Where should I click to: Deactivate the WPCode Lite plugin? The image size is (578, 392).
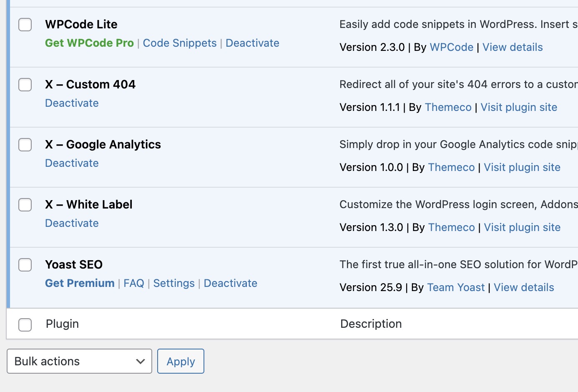[x=252, y=43]
